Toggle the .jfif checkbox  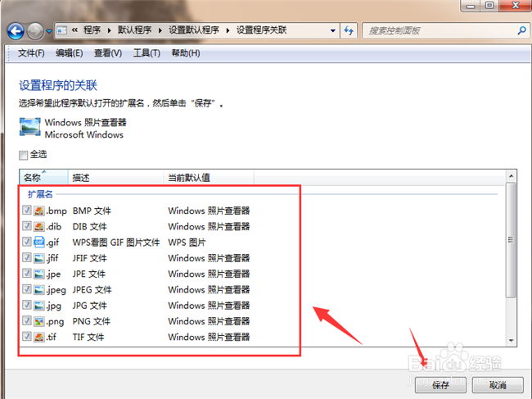click(x=27, y=257)
